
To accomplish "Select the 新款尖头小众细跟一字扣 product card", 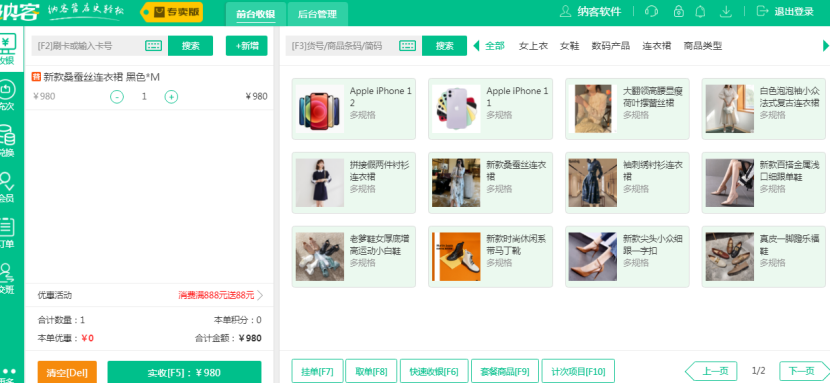I will (627, 257).
